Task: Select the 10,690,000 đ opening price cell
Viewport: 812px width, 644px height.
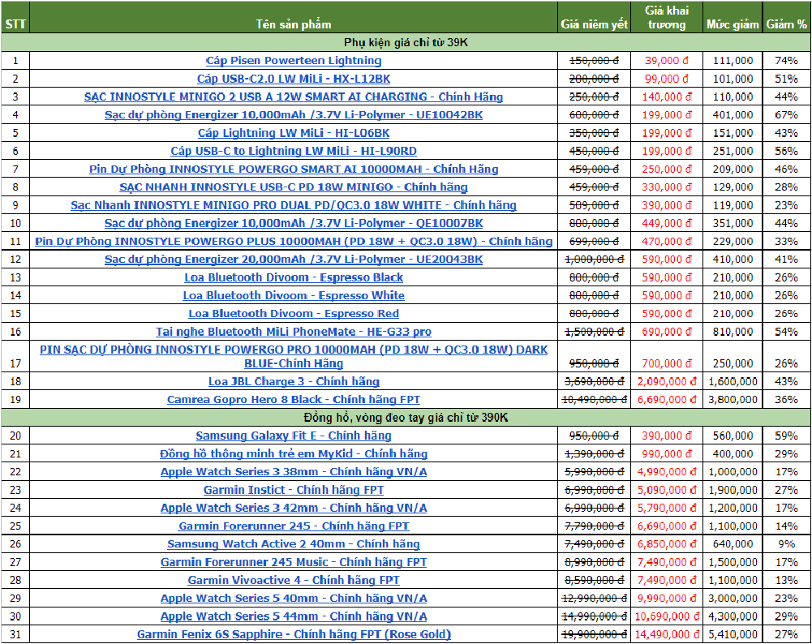Action: click(x=667, y=616)
